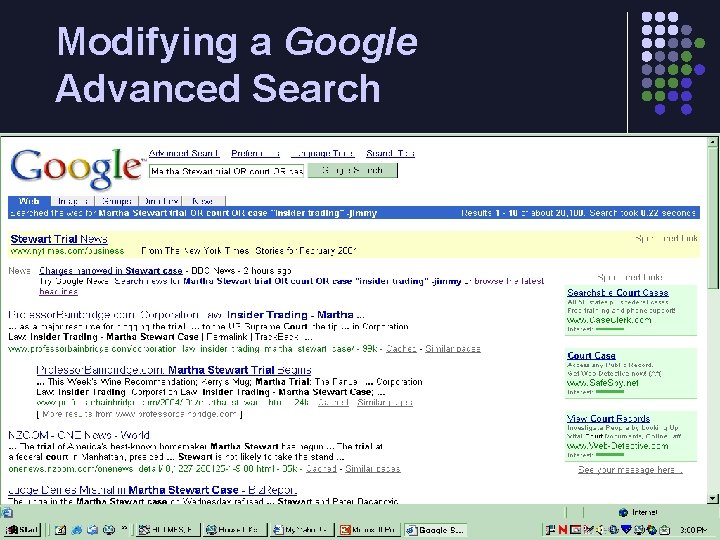Open Cached link for the NZOOM result
Screen dimensions: 720x540
pyautogui.click(x=321, y=468)
